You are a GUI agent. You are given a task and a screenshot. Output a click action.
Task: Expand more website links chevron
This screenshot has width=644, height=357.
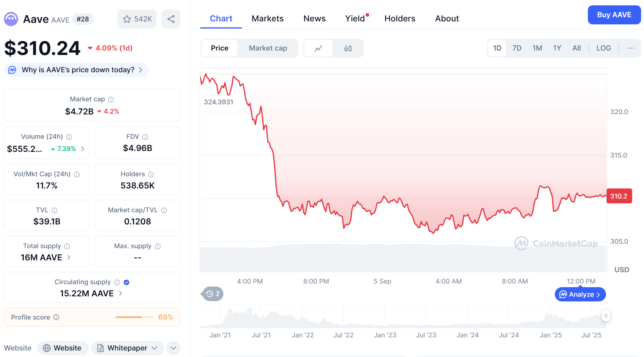173,348
